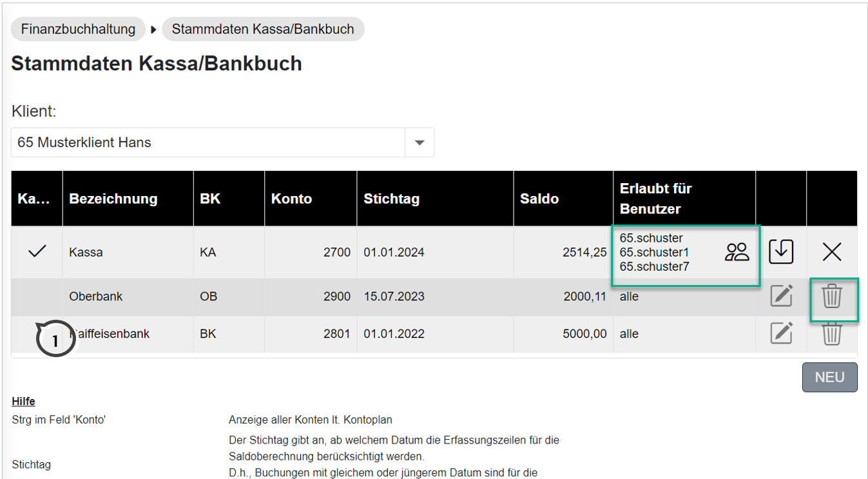Toggle the Kassa checkmark in first row
Image resolution: width=868 pixels, height=479 pixels.
37,252
